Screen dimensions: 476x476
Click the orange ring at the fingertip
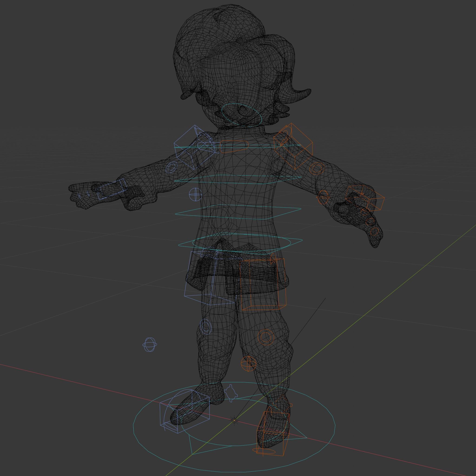pyautogui.click(x=374, y=231)
